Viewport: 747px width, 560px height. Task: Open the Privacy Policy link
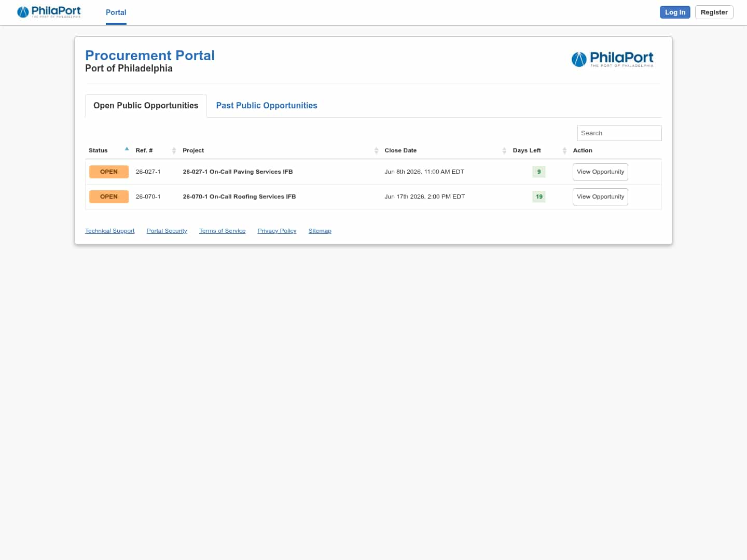(277, 231)
